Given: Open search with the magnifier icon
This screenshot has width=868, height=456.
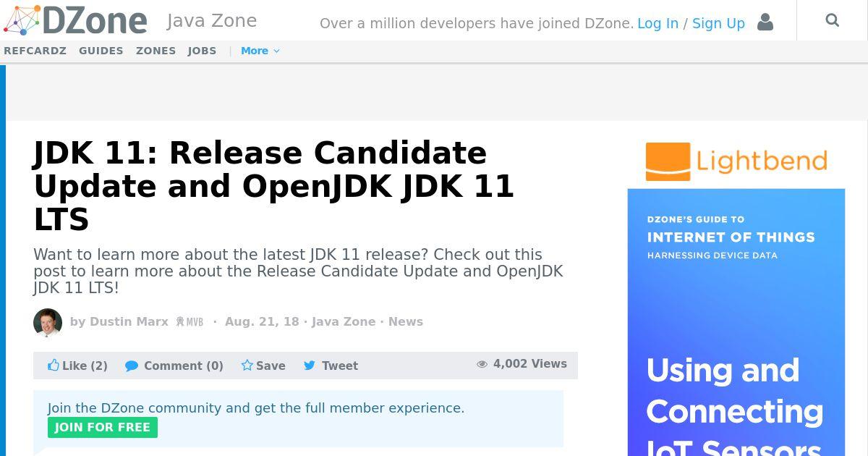Looking at the screenshot, I should [833, 20].
